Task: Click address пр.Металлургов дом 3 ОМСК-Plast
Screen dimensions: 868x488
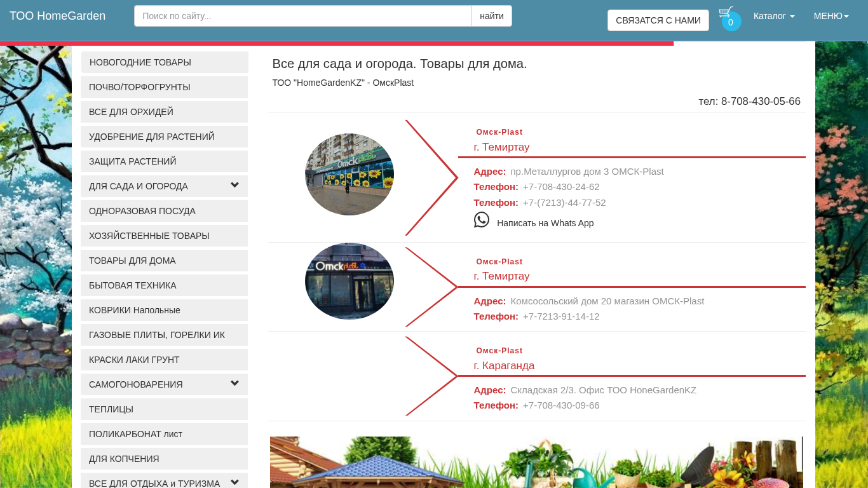Action: click(x=587, y=172)
